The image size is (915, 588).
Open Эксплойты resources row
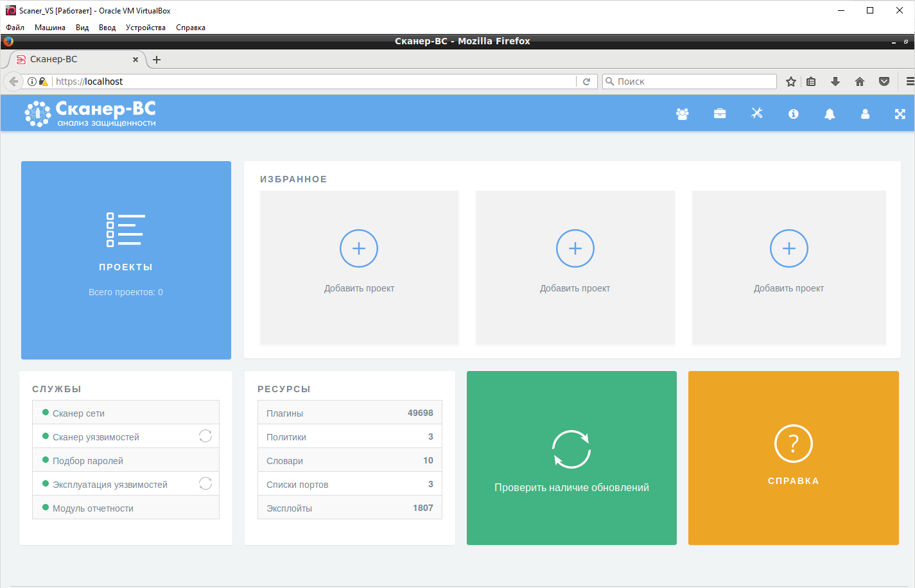coord(350,508)
